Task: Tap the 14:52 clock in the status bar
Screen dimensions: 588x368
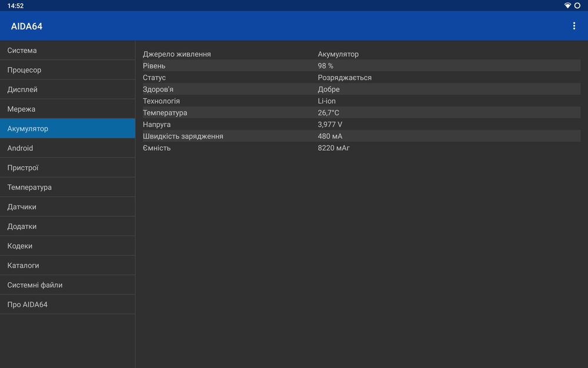Action: [15, 6]
